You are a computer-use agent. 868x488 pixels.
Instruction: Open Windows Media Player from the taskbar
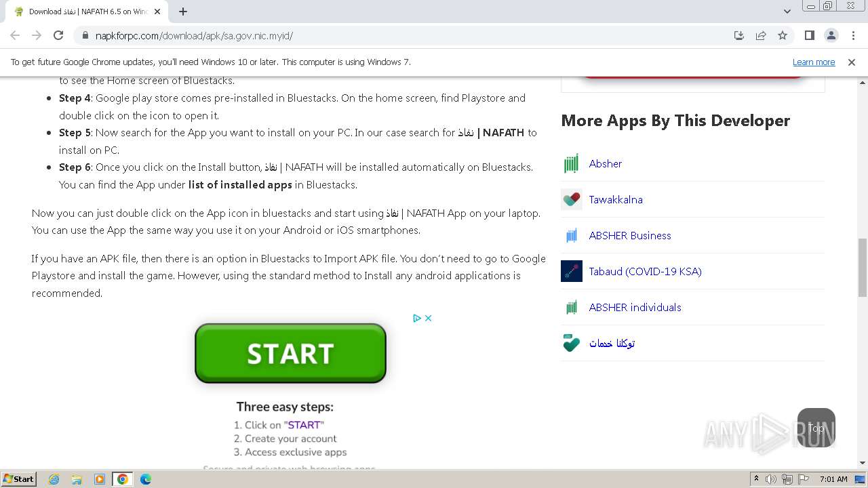coord(100,479)
